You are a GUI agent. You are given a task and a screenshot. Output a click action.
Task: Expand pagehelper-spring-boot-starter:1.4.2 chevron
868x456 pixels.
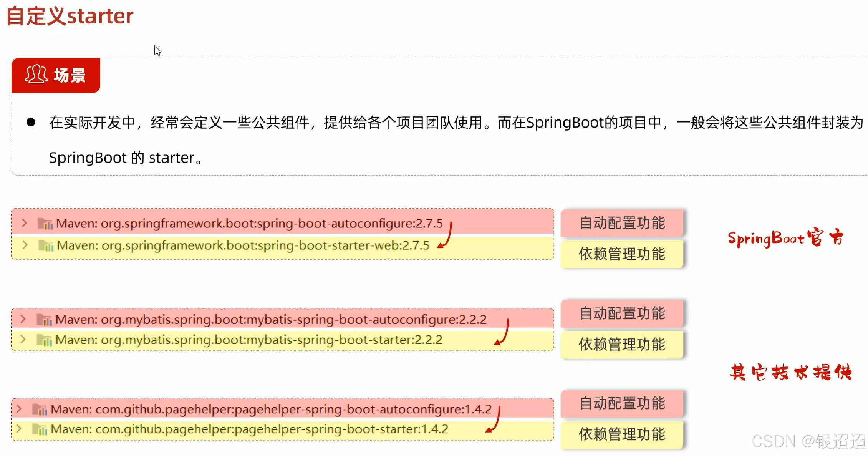[x=19, y=429]
